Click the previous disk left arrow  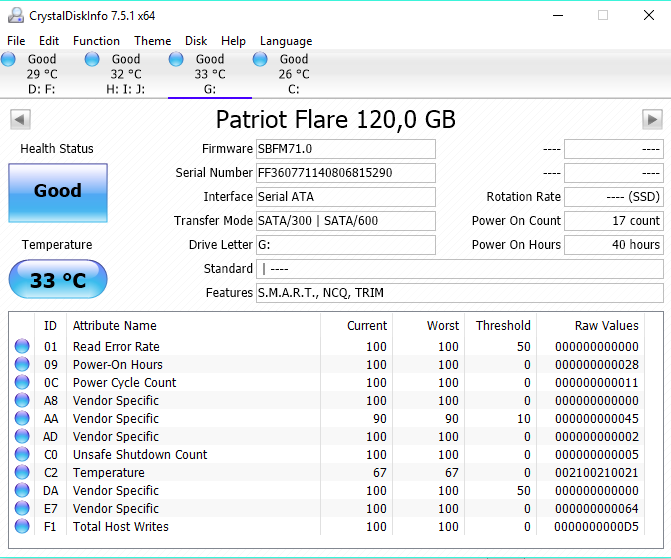[x=19, y=120]
